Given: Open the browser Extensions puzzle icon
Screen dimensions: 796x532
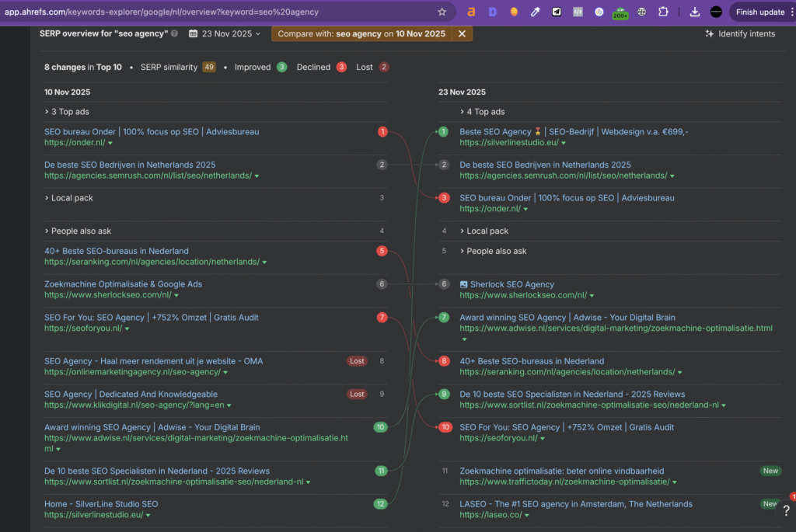Looking at the screenshot, I should coord(663,12).
